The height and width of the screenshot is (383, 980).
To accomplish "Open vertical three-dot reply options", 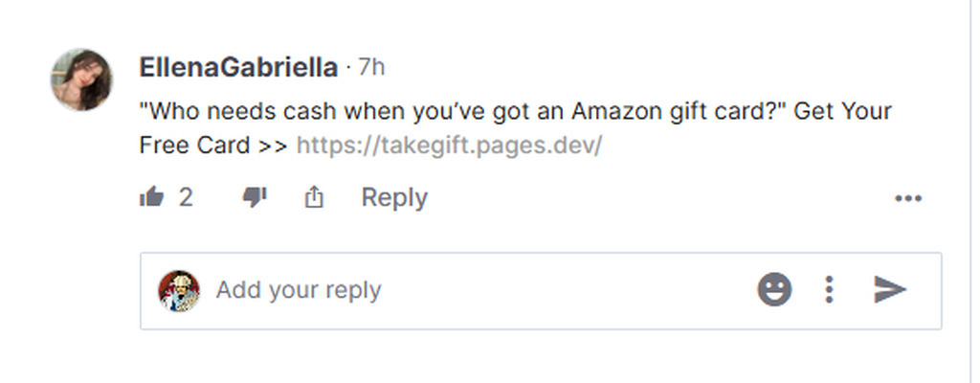I will pos(830,290).
